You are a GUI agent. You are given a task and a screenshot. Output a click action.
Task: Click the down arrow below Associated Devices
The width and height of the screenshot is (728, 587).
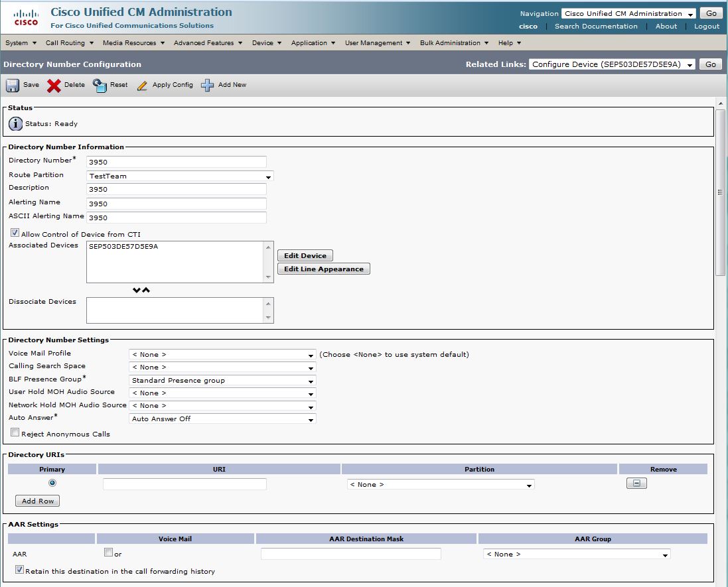click(x=137, y=291)
